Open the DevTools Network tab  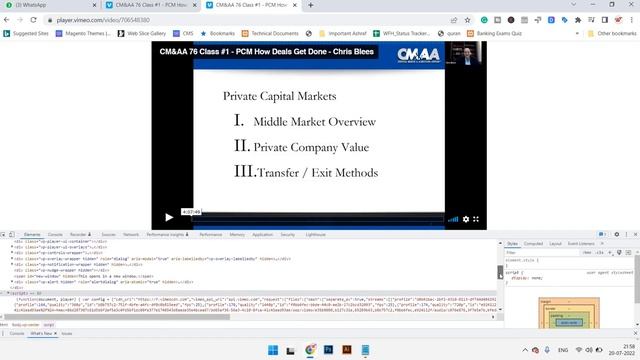click(131, 235)
